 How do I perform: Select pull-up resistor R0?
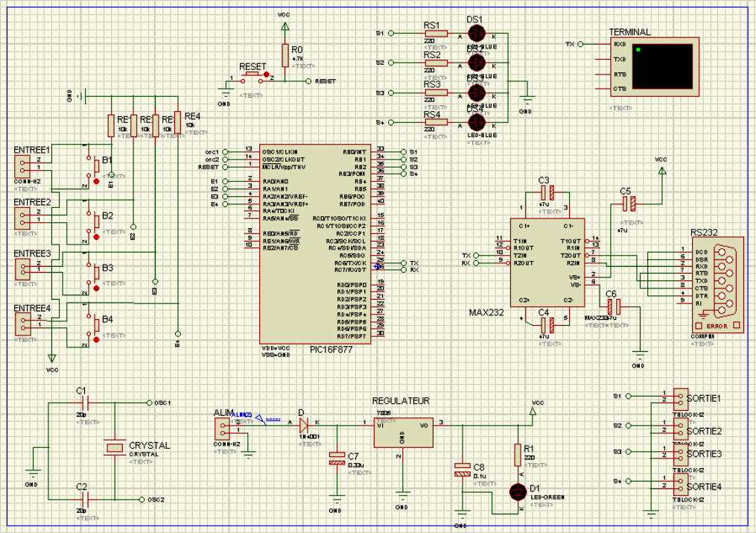click(x=285, y=55)
